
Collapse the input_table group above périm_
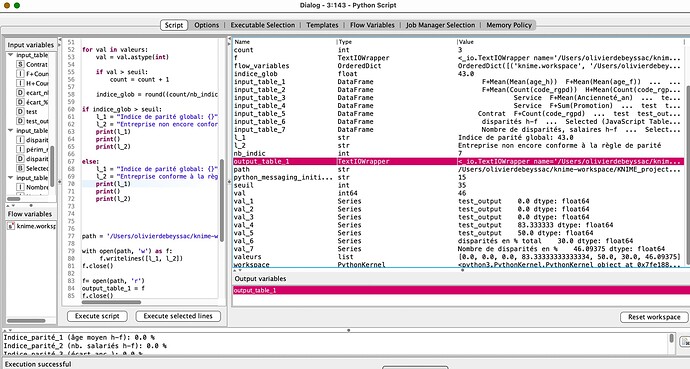coord(10,131)
